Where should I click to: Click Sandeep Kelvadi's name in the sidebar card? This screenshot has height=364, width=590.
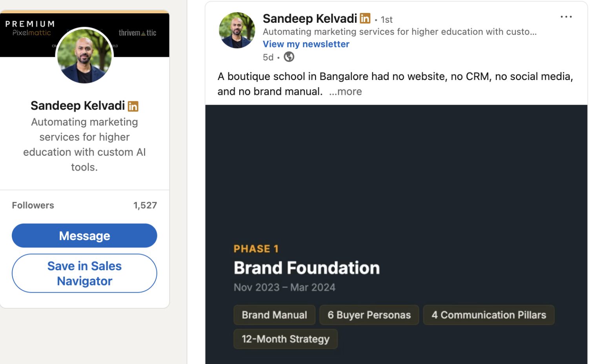tap(77, 105)
